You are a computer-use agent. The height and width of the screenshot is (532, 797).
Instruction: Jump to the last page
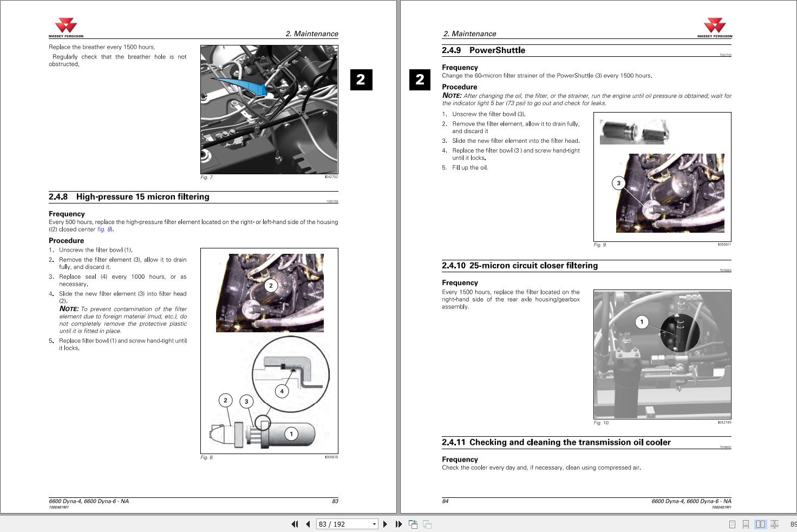pos(398,524)
